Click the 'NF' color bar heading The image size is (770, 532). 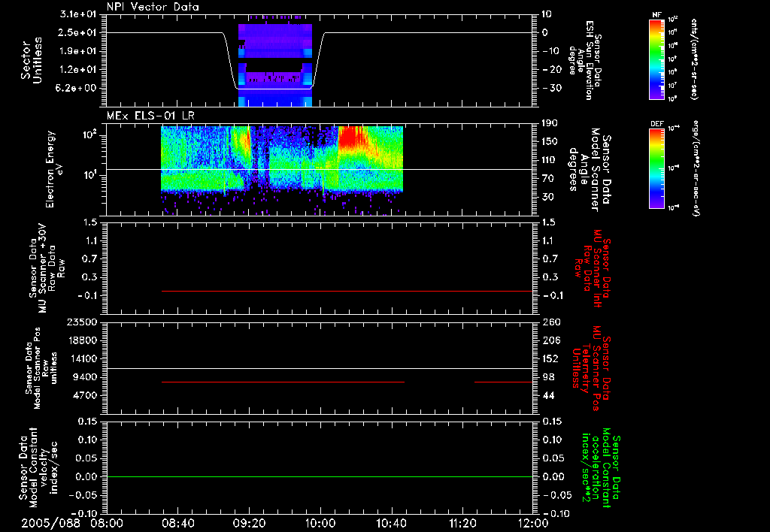pyautogui.click(x=656, y=15)
